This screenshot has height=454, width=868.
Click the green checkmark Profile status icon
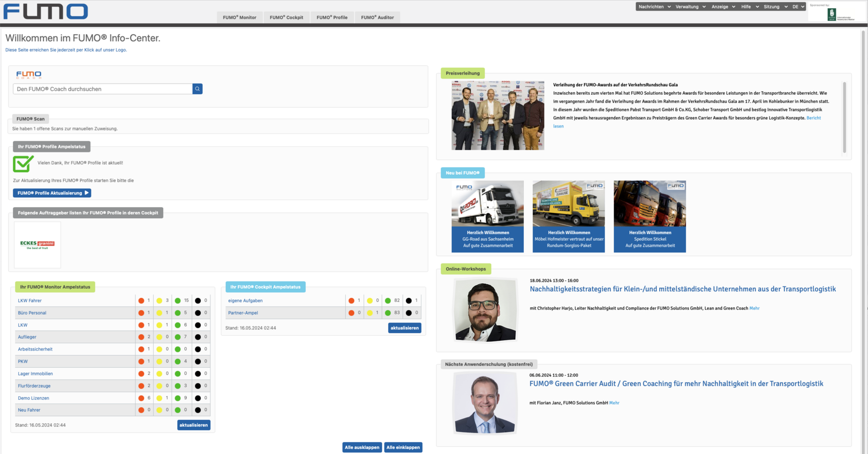click(x=23, y=164)
